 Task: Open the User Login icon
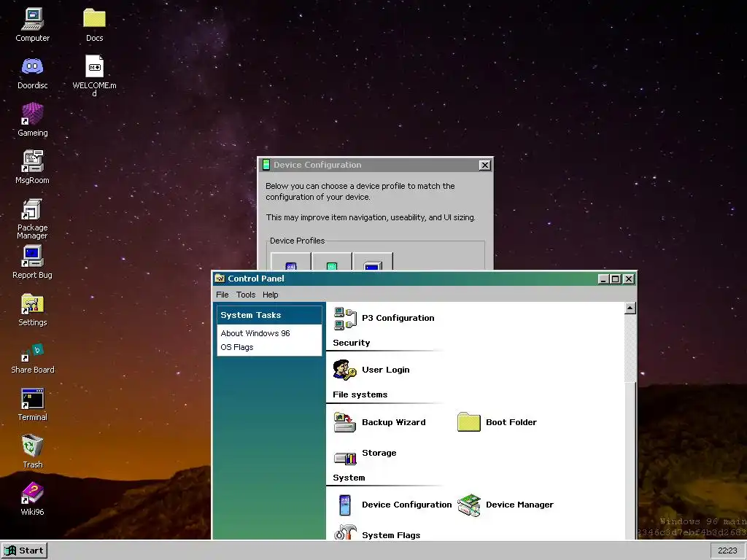[x=345, y=370]
